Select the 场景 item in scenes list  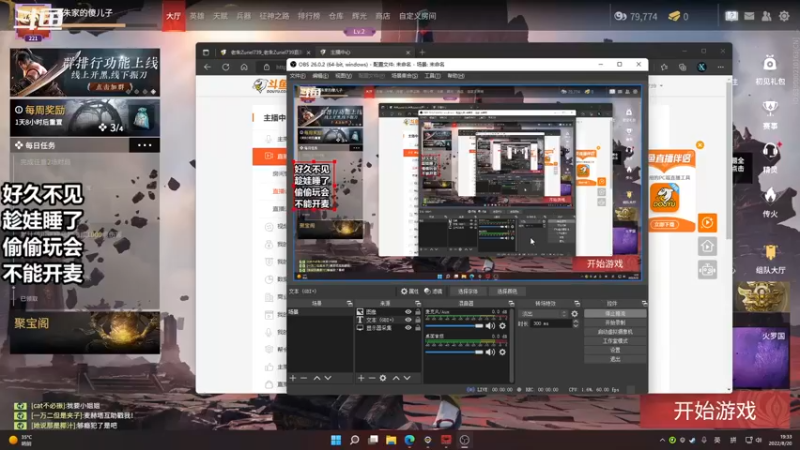pos(320,312)
